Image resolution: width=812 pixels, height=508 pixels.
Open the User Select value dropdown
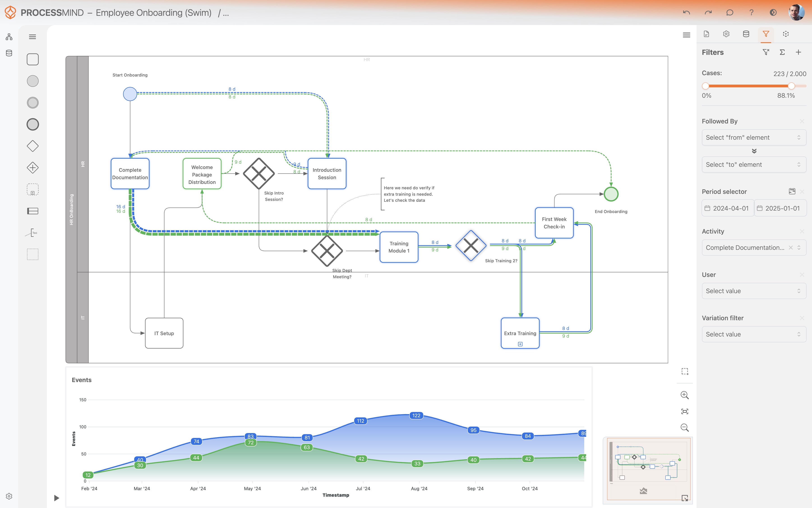click(754, 291)
